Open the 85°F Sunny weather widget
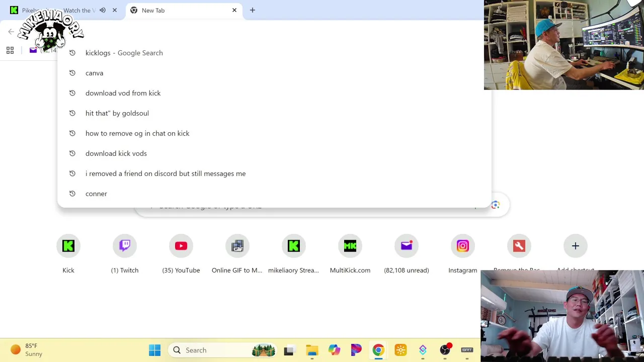The height and width of the screenshot is (362, 644). pyautogui.click(x=26, y=350)
